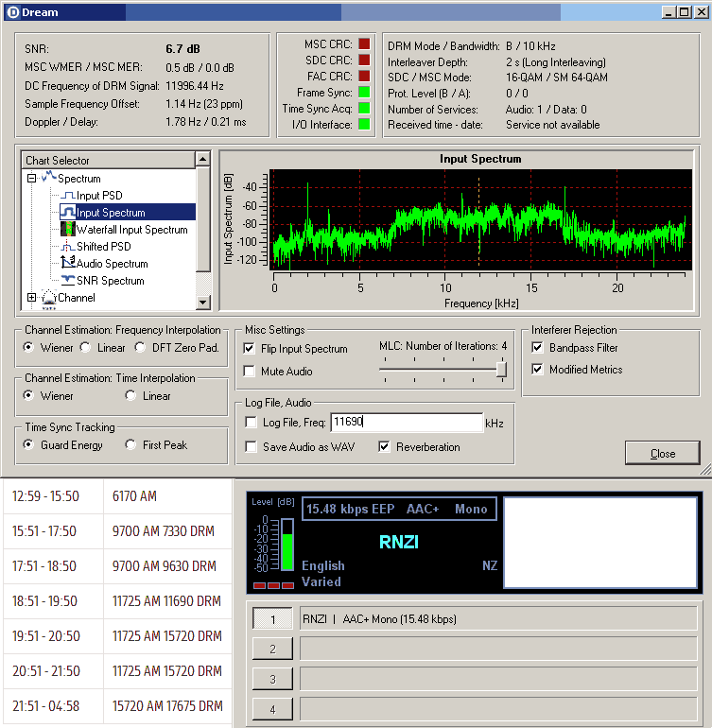Choose First Peak time sync tracking
Screen dimensions: 712x728
pos(130,444)
